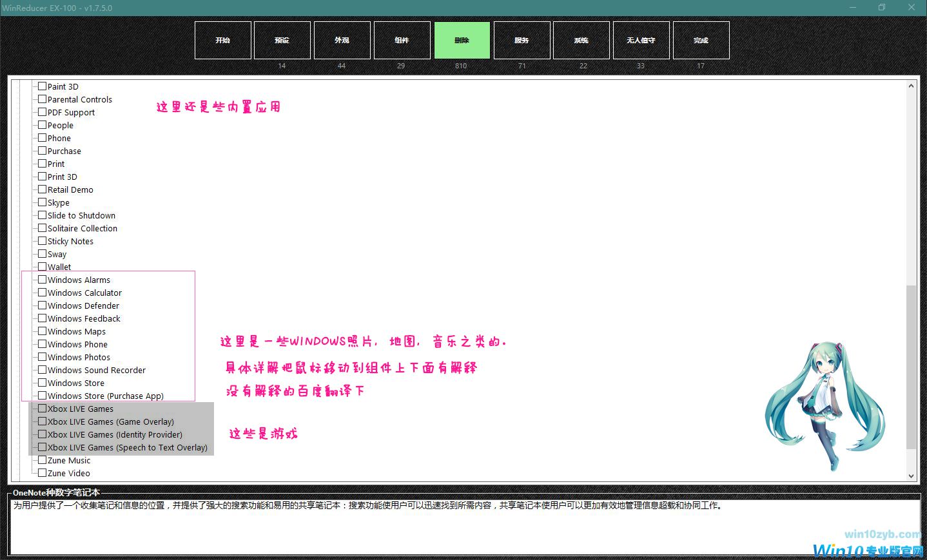Viewport: 927px width, 560px height.
Task: Go to the 组件 components tab
Action: coord(402,40)
